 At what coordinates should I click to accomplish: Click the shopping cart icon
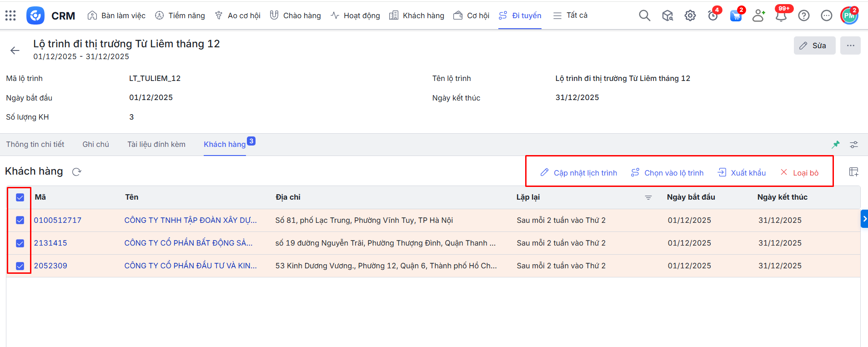pos(735,16)
